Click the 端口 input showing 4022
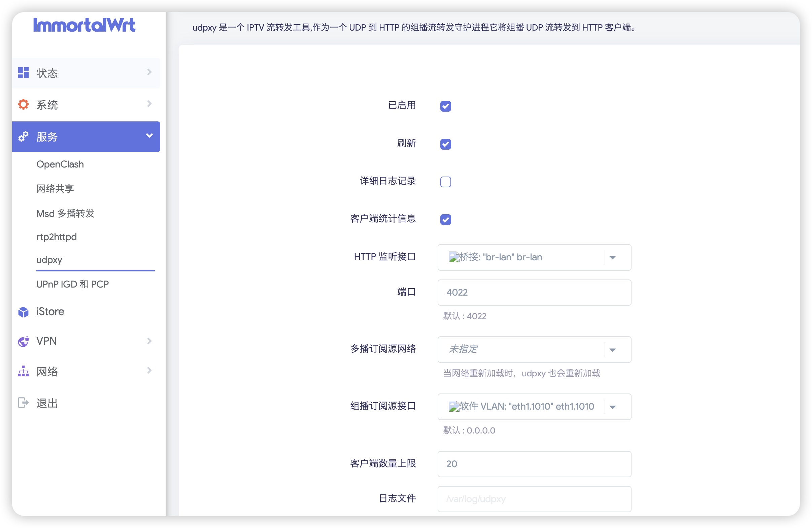Image resolution: width=812 pixels, height=528 pixels. pyautogui.click(x=534, y=293)
